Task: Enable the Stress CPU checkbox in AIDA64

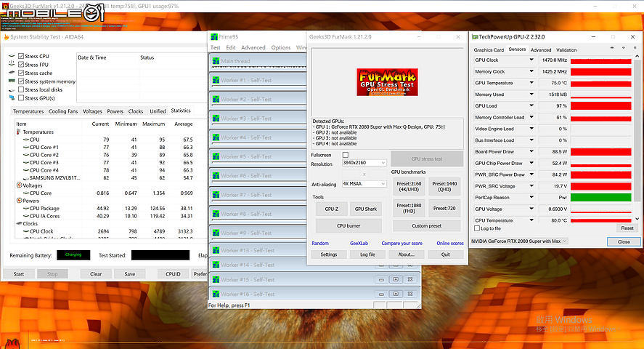Action: (21, 56)
